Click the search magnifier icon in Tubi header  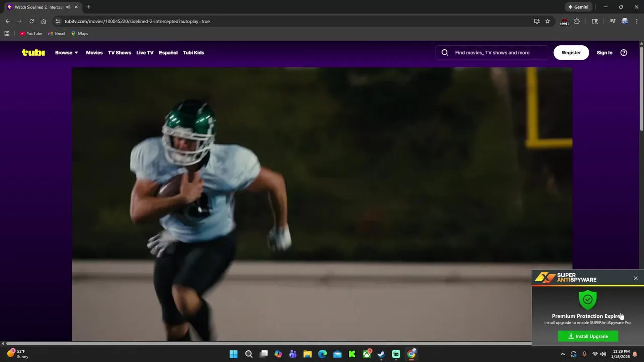445,52
